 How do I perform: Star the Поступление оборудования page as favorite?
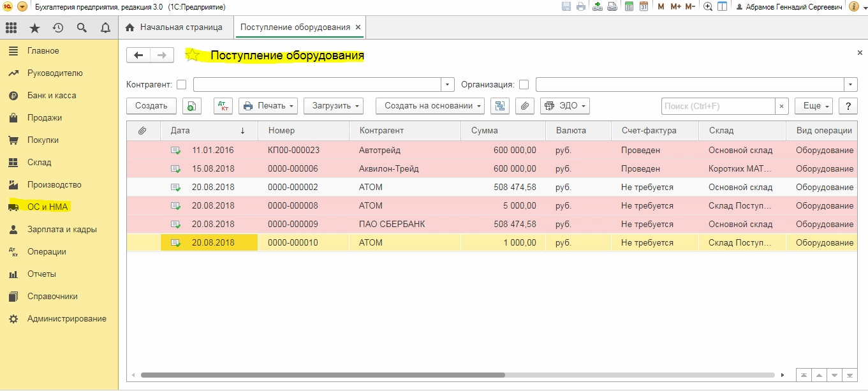[x=192, y=55]
